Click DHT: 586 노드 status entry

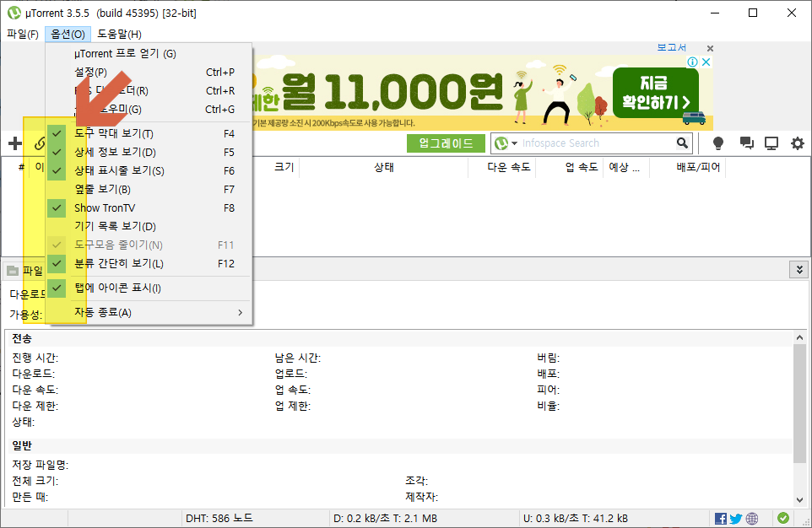pos(219,518)
